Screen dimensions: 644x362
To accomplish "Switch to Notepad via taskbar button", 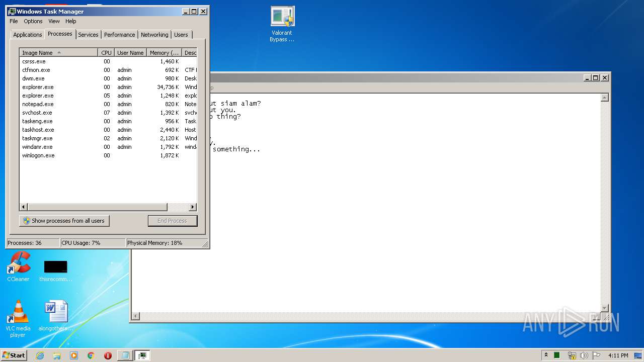I will click(125, 355).
